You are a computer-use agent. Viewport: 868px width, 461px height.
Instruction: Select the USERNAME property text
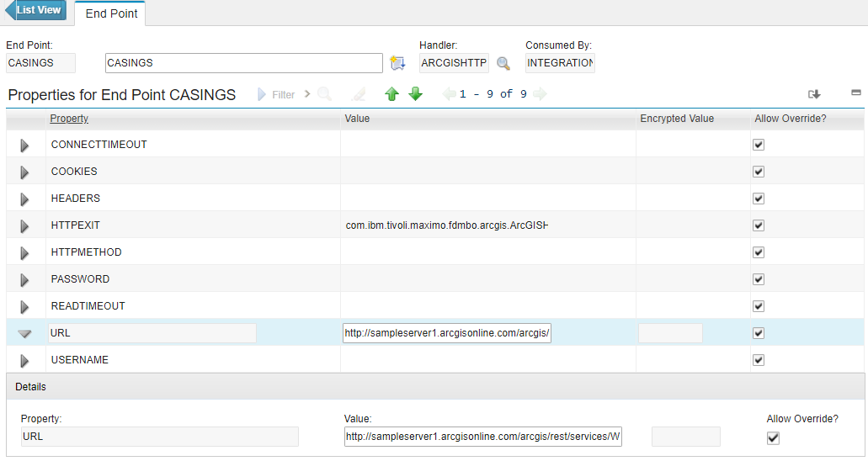[80, 360]
